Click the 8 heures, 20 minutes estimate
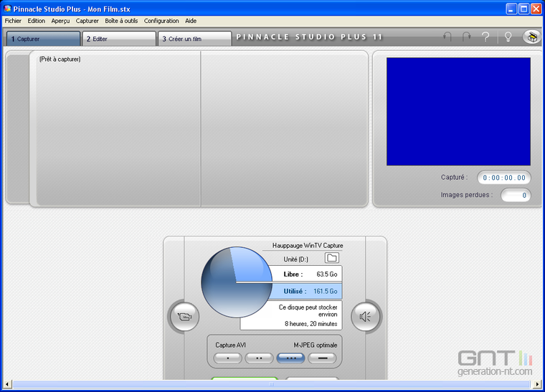Image resolution: width=545 pixels, height=392 pixels. 311,324
